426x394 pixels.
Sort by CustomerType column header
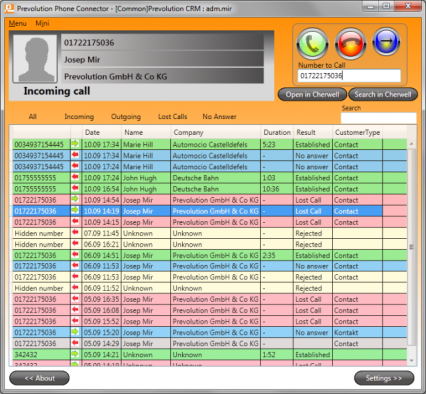(357, 132)
